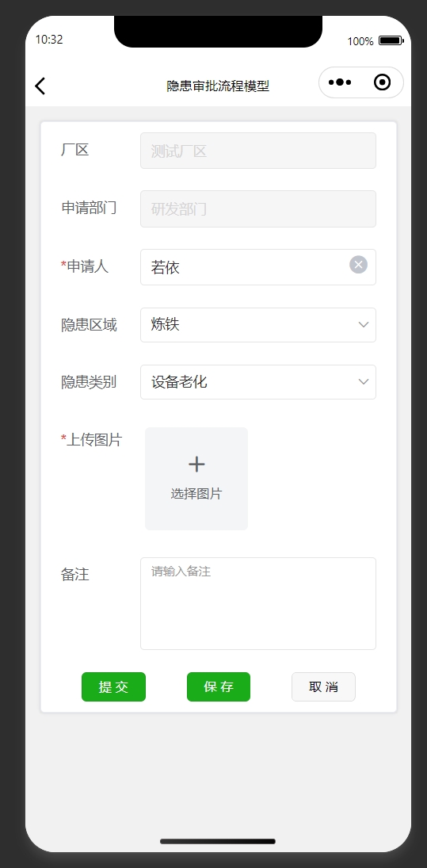This screenshot has height=868, width=427.
Task: Close the mini program via the circle target icon
Action: (x=382, y=82)
